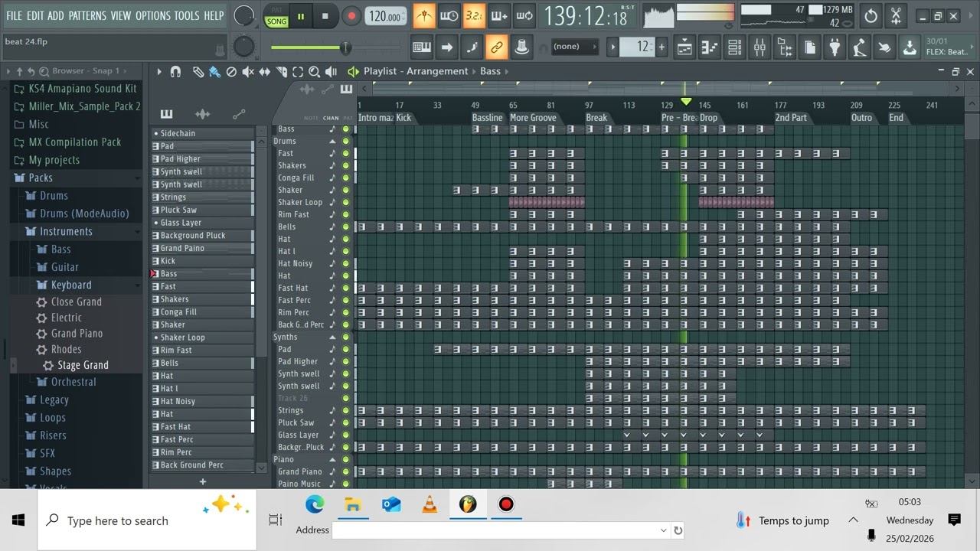980x551 pixels.
Task: Open the OPTIONS menu
Action: click(153, 15)
